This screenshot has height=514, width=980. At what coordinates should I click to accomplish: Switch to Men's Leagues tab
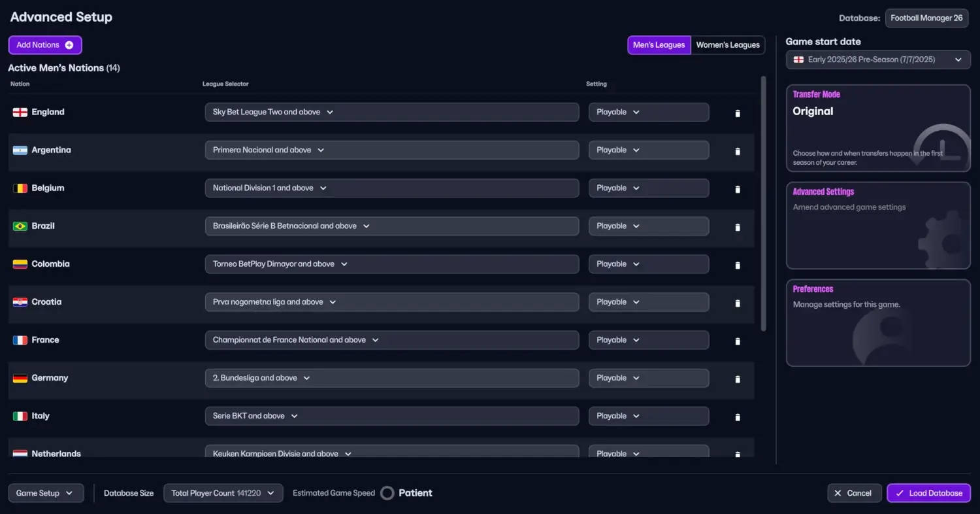[x=659, y=45]
